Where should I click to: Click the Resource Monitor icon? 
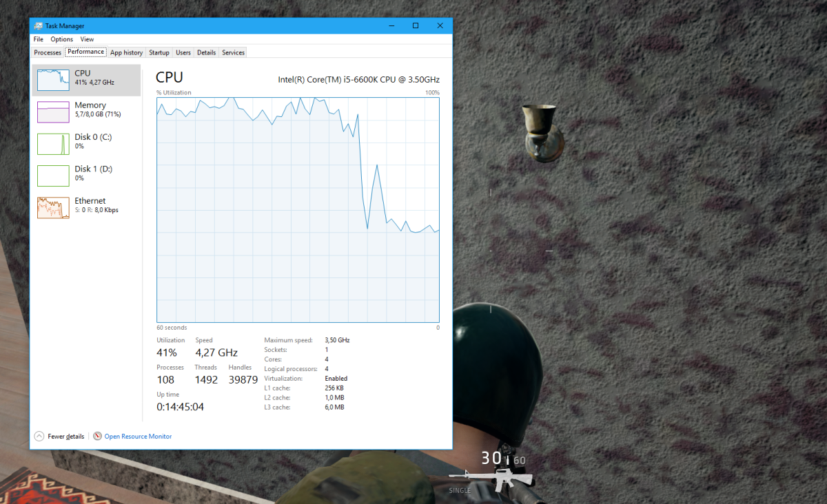click(x=99, y=436)
